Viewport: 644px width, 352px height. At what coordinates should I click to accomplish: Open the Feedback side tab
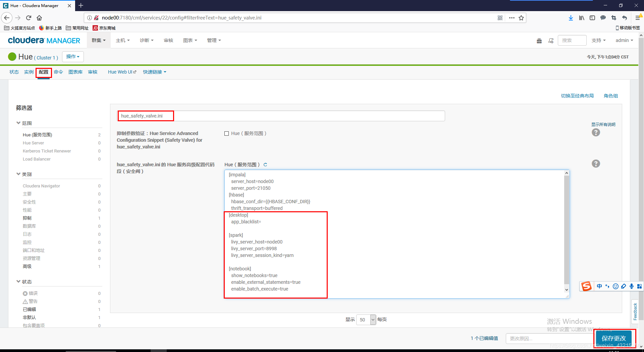click(635, 312)
